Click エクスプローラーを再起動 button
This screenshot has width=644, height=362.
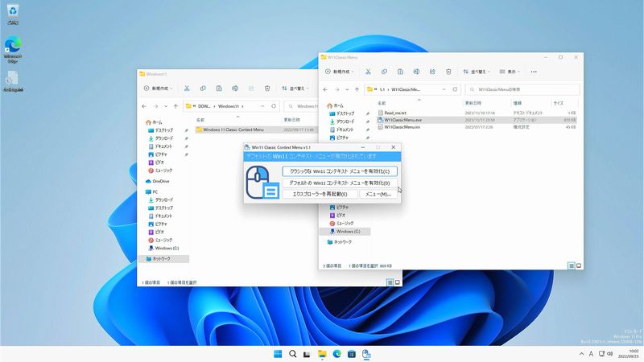[320, 194]
